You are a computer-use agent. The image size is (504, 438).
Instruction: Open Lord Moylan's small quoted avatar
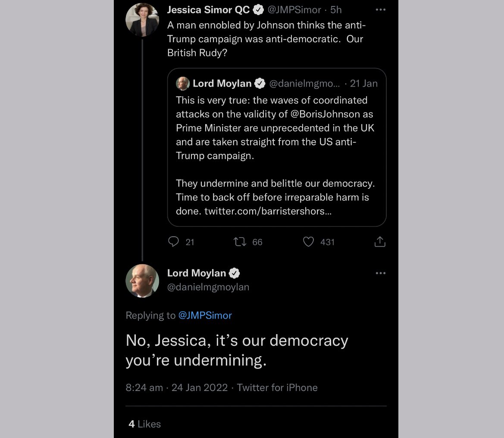pos(182,84)
